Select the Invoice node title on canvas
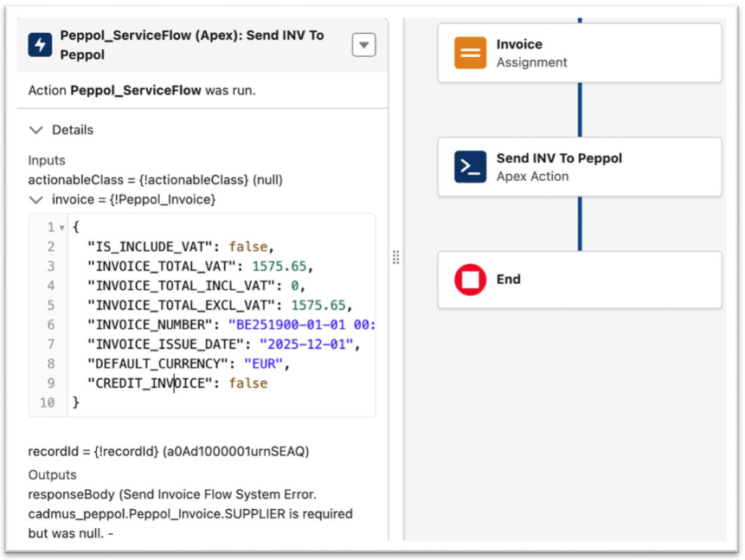 (519, 44)
